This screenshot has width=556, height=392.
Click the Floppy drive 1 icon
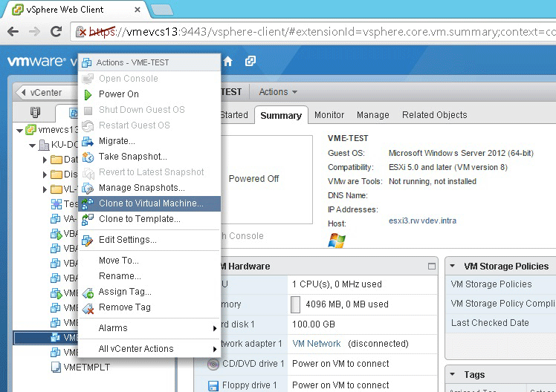pyautogui.click(x=213, y=385)
